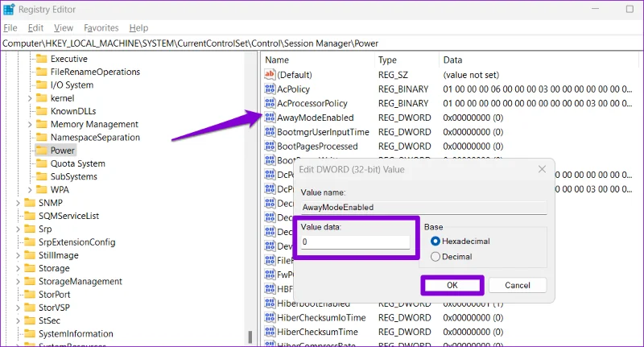Select the StorageManagement tree label
The image size is (644, 347).
click(80, 281)
